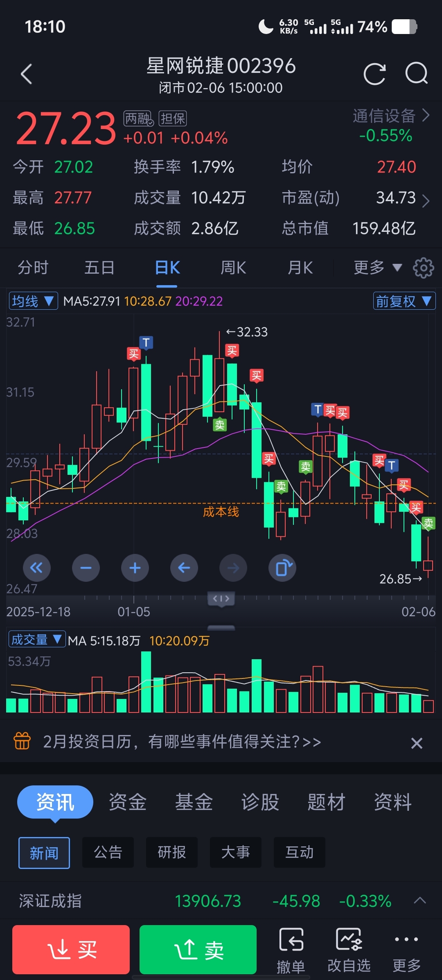
Task: Jump to earliest data with double-left arrow
Action: (x=37, y=568)
